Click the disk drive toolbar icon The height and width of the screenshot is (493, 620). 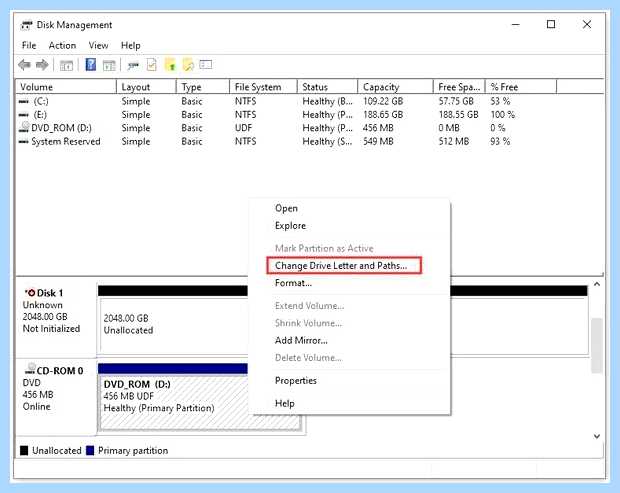point(133,65)
